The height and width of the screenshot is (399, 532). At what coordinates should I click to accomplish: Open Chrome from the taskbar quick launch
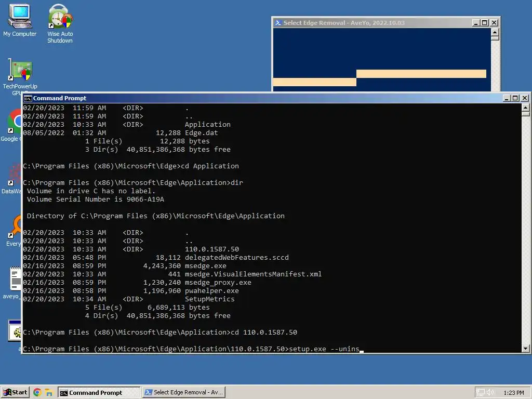coord(37,393)
